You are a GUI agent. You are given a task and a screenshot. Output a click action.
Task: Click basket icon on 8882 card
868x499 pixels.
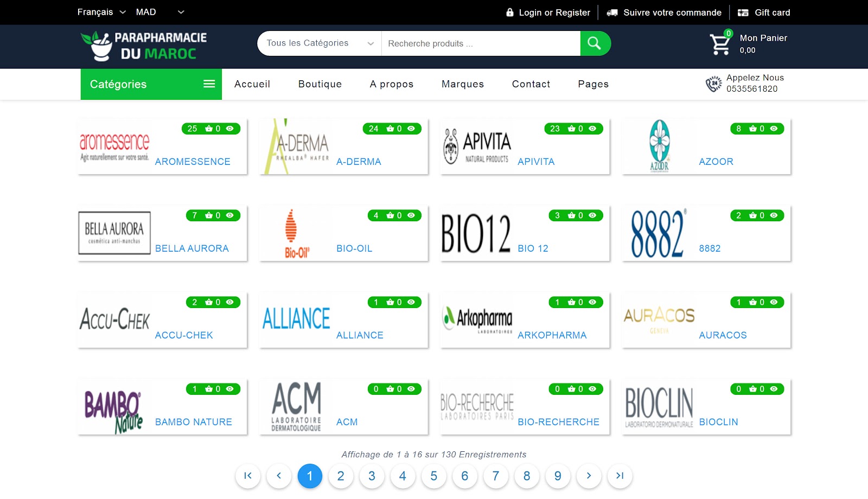coord(752,215)
